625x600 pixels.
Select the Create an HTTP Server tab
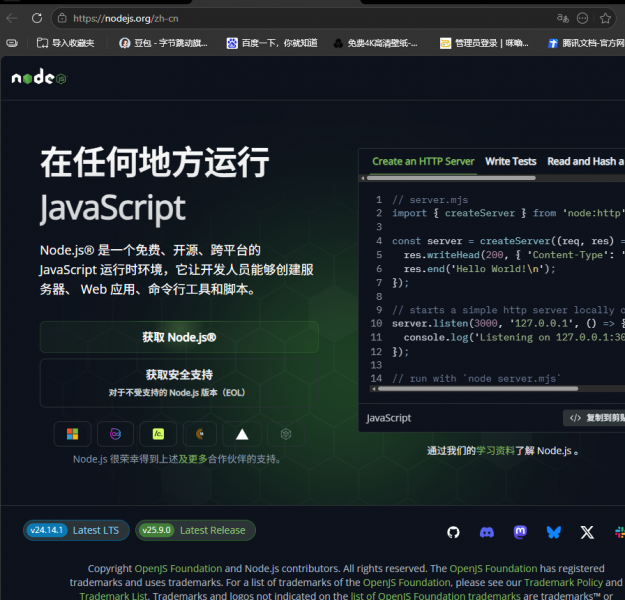click(423, 161)
